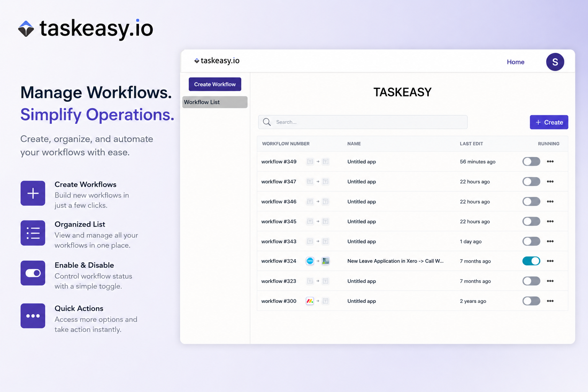Click the LAST EDIT column header

coord(471,144)
